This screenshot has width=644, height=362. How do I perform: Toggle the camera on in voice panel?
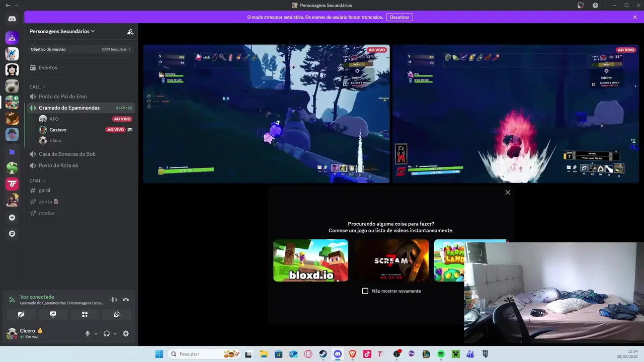21,314
